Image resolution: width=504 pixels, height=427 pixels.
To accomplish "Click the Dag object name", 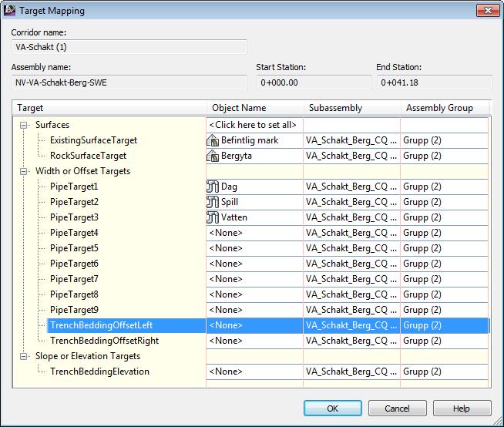I will click(x=229, y=187).
